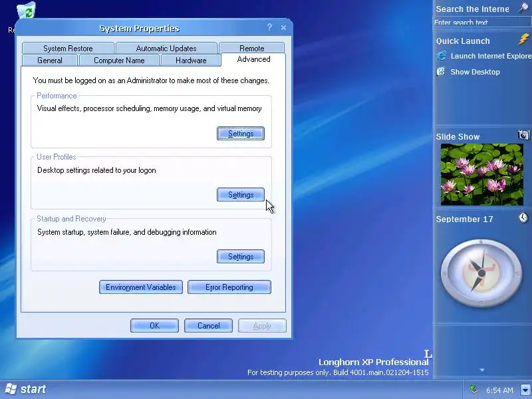Click small clock icon beside September 17

tap(523, 217)
